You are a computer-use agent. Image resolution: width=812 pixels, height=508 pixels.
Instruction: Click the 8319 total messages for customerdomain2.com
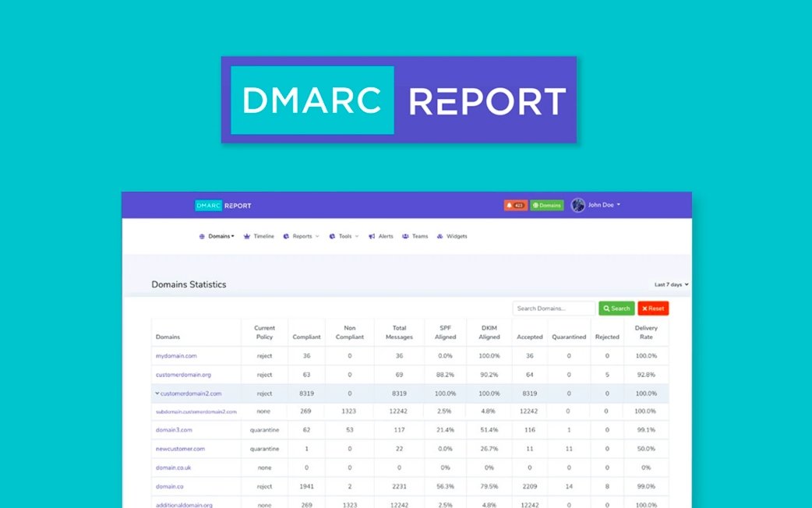click(x=399, y=393)
